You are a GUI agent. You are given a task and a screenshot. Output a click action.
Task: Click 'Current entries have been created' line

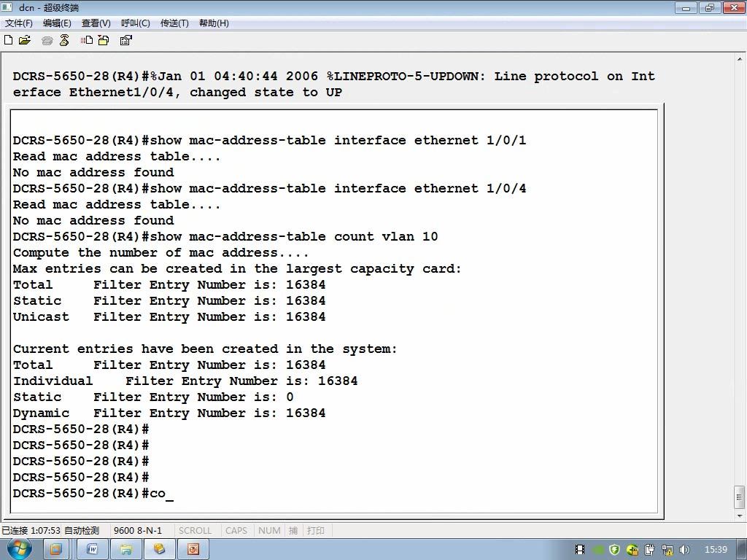[x=205, y=349]
